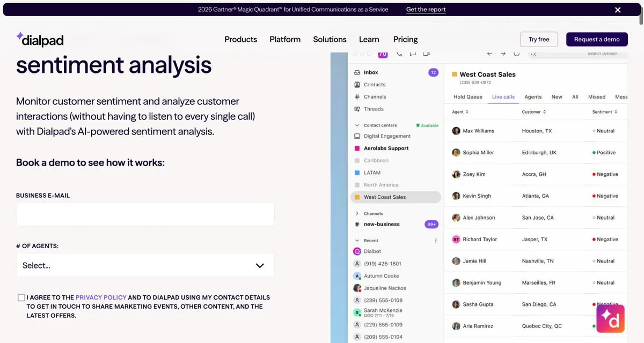Open the Learn menu
This screenshot has height=343, width=644.
pos(369,39)
